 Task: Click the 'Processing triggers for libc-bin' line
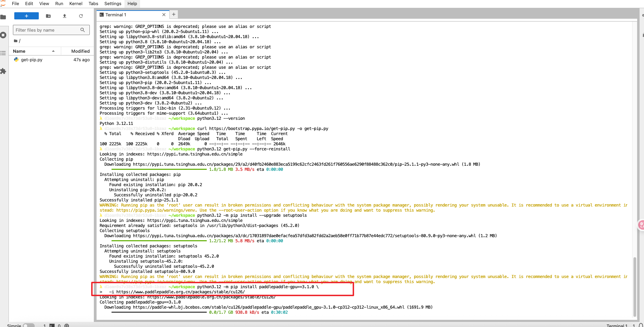click(165, 108)
